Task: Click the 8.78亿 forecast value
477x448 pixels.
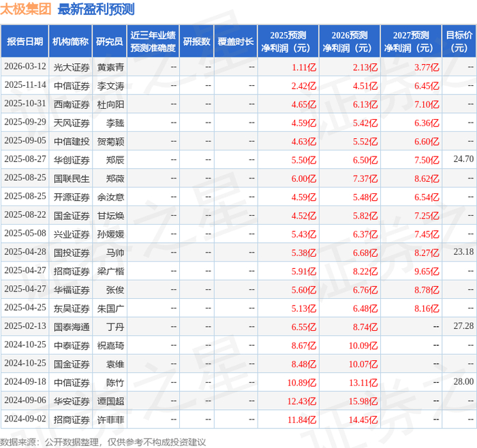Action: [x=427, y=290]
